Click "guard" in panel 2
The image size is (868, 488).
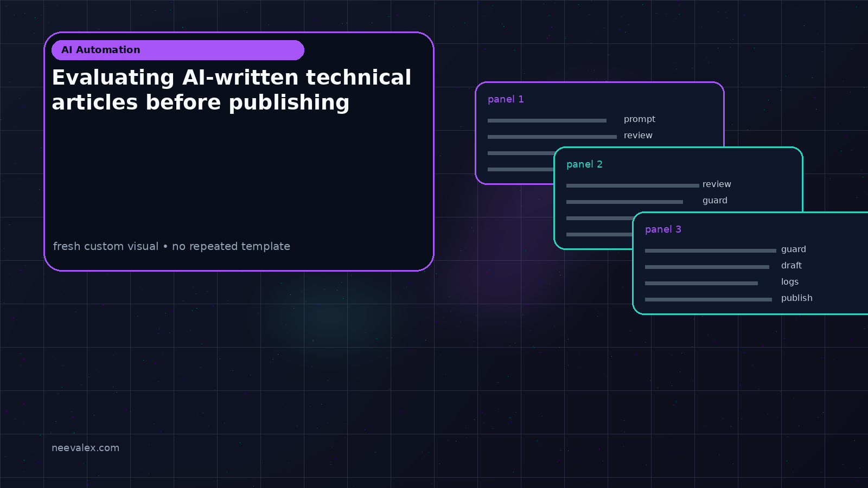(715, 201)
